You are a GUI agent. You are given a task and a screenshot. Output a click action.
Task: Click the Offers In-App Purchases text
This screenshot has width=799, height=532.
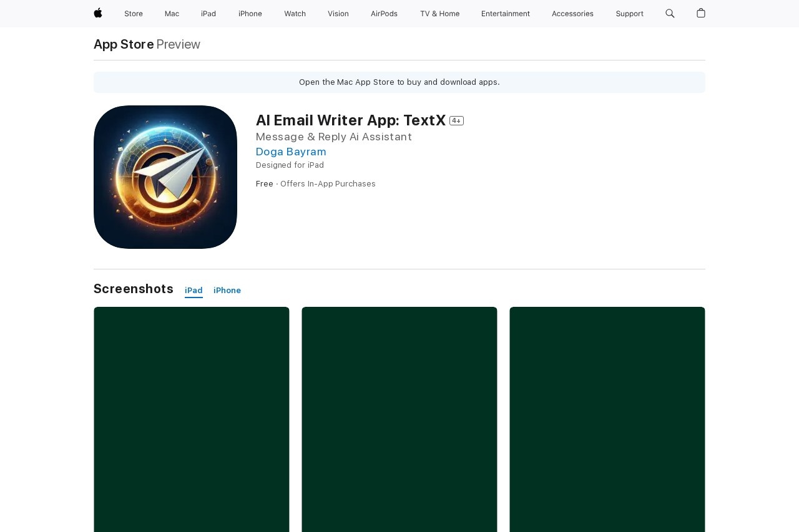328,184
